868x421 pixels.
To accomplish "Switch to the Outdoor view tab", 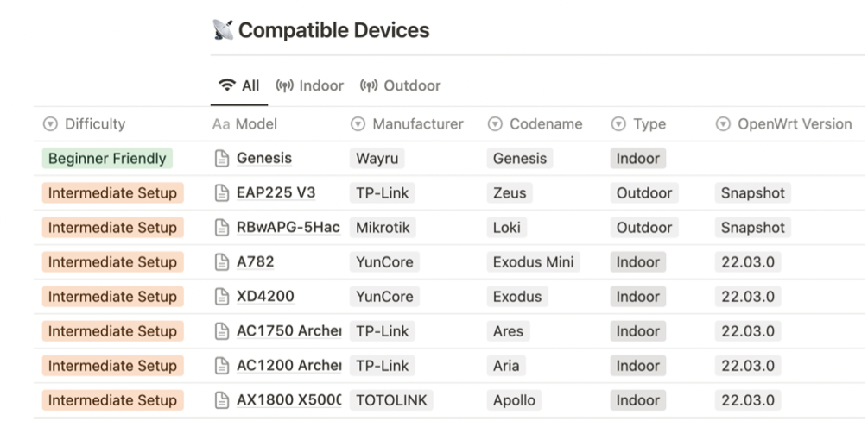I will point(400,85).
